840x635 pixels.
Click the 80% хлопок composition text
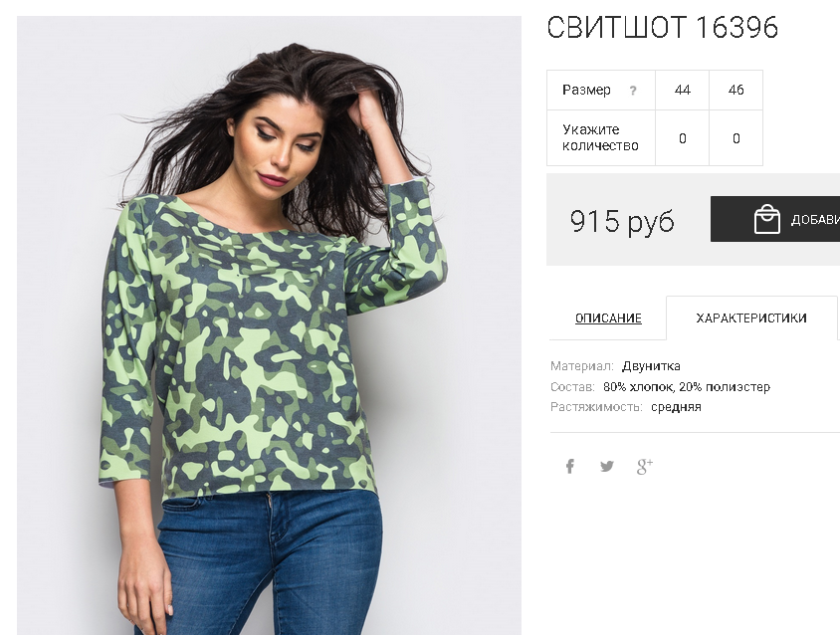[639, 387]
